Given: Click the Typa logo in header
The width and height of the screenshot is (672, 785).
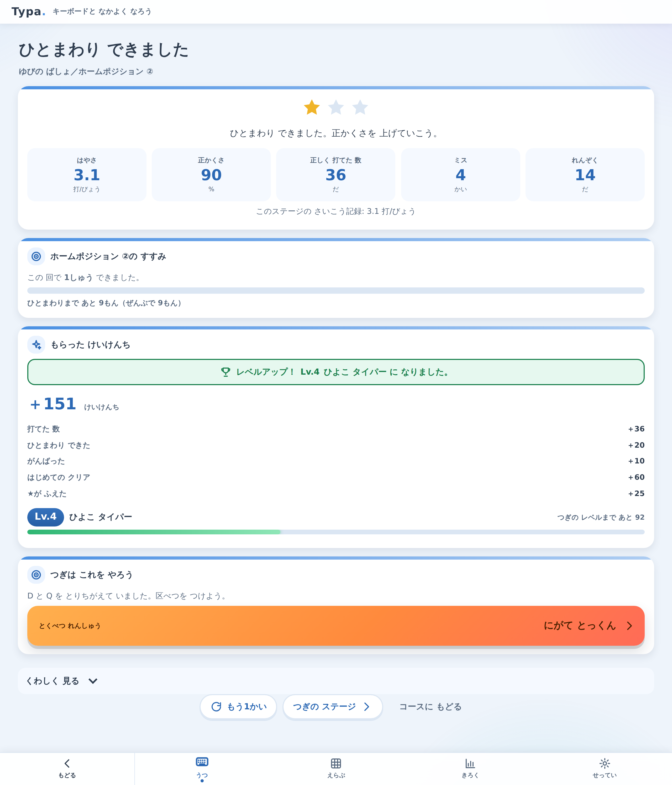Looking at the screenshot, I should point(28,12).
